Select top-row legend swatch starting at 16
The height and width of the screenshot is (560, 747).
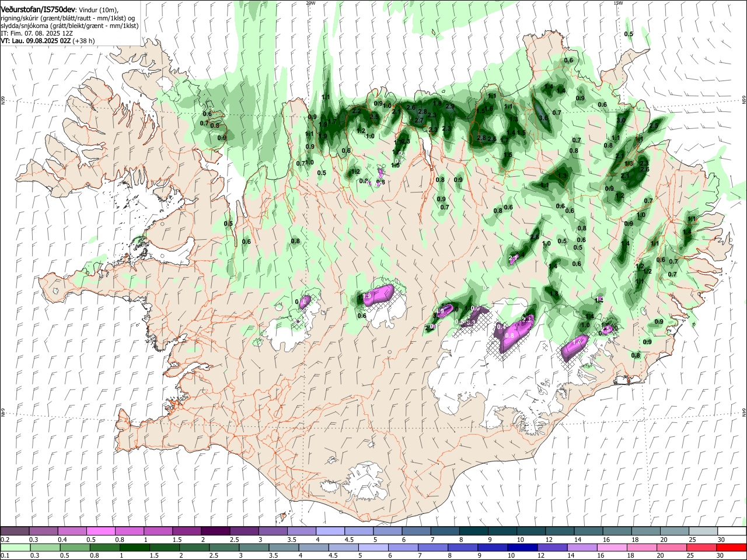pyautogui.click(x=617, y=531)
